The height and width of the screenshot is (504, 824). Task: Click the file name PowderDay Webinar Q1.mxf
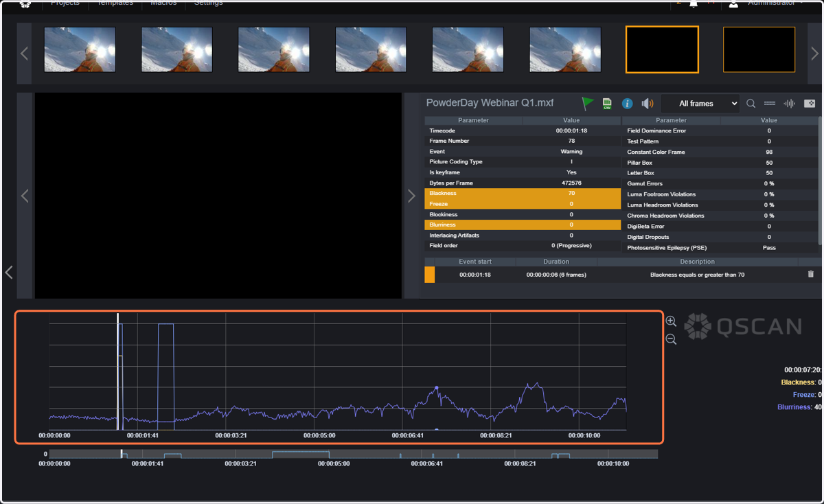(490, 103)
